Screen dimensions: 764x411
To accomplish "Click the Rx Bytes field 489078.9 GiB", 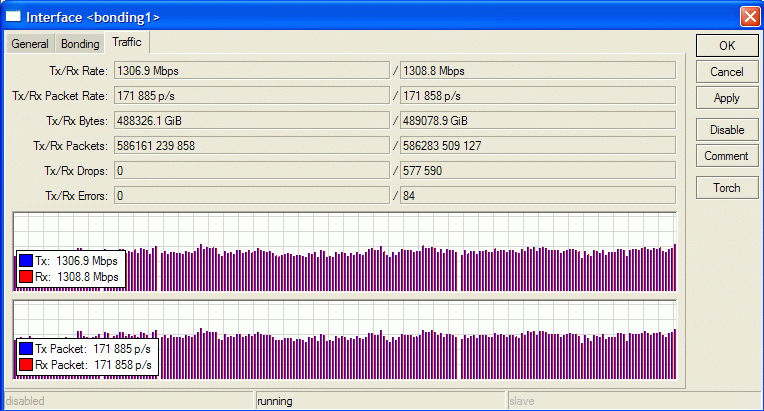I will pos(538,121).
